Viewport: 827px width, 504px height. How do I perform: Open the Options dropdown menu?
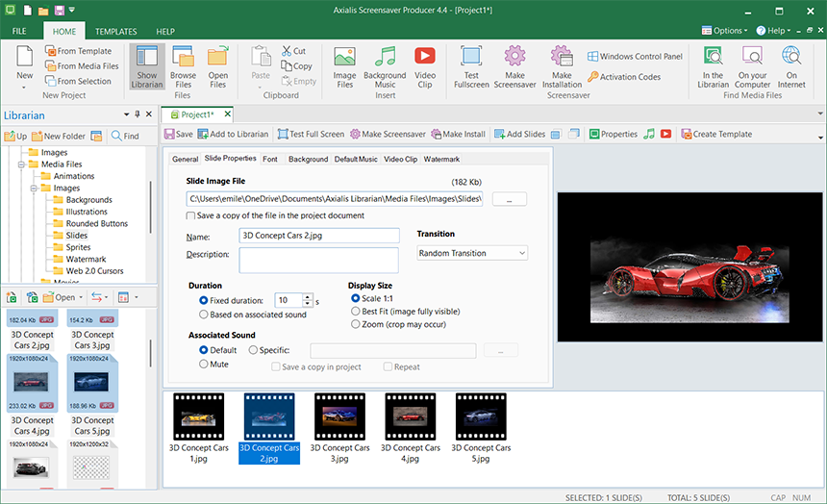pyautogui.click(x=724, y=31)
